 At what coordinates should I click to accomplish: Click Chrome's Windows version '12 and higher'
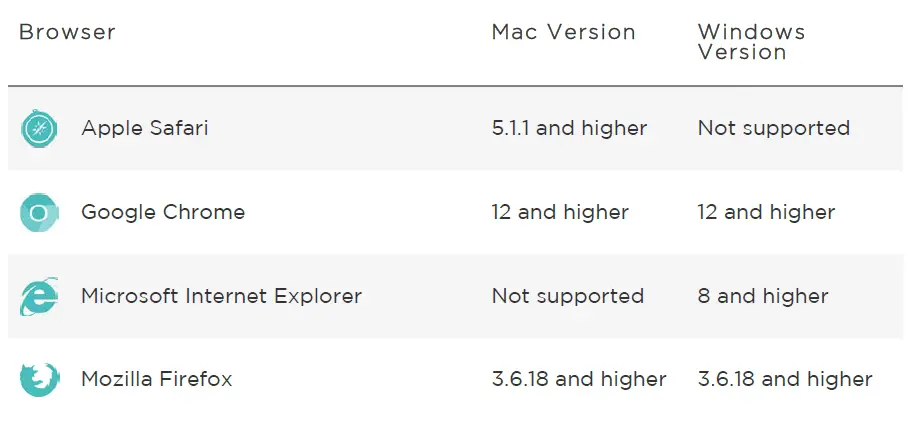pos(766,212)
